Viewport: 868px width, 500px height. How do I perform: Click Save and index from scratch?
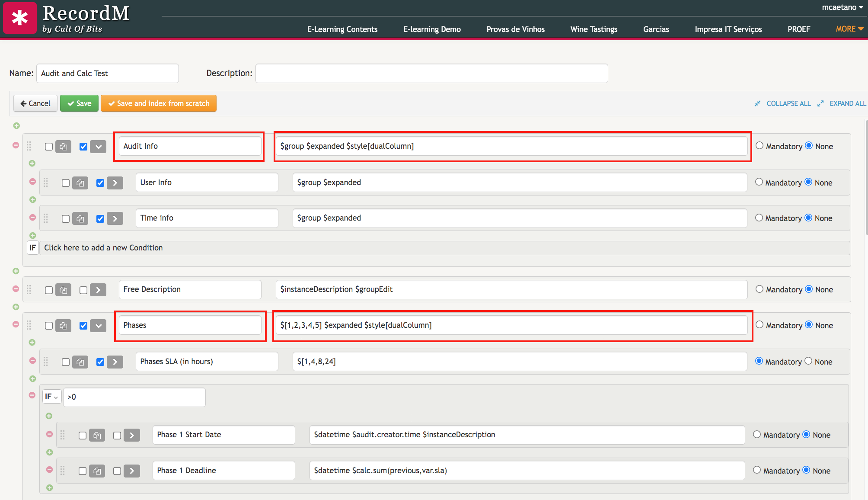pos(159,103)
